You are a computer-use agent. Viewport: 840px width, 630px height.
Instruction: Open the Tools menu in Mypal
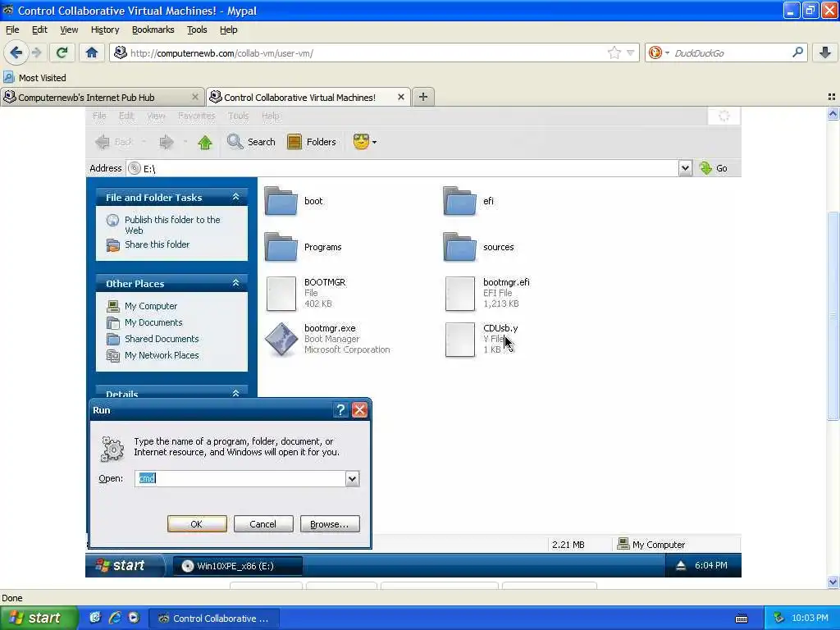pyautogui.click(x=197, y=30)
